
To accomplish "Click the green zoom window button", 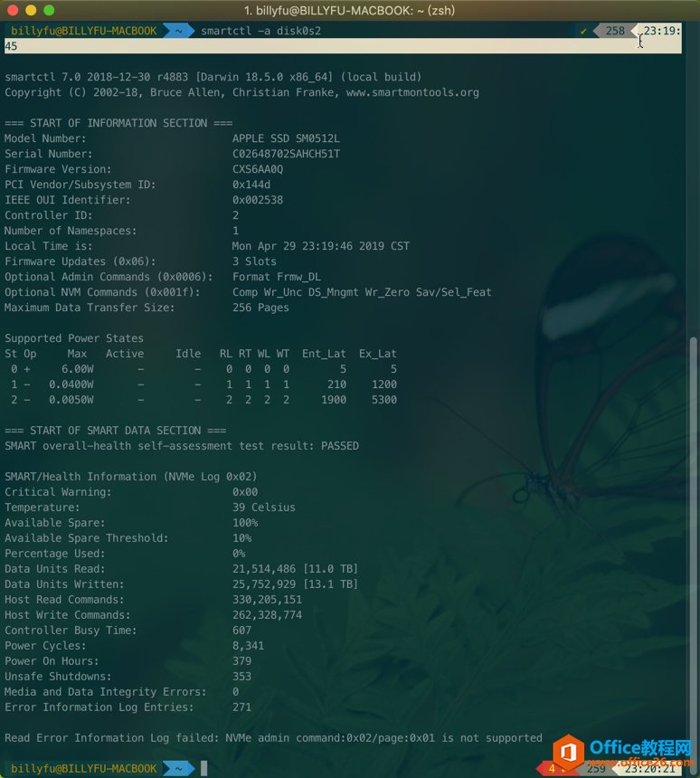I will click(49, 10).
